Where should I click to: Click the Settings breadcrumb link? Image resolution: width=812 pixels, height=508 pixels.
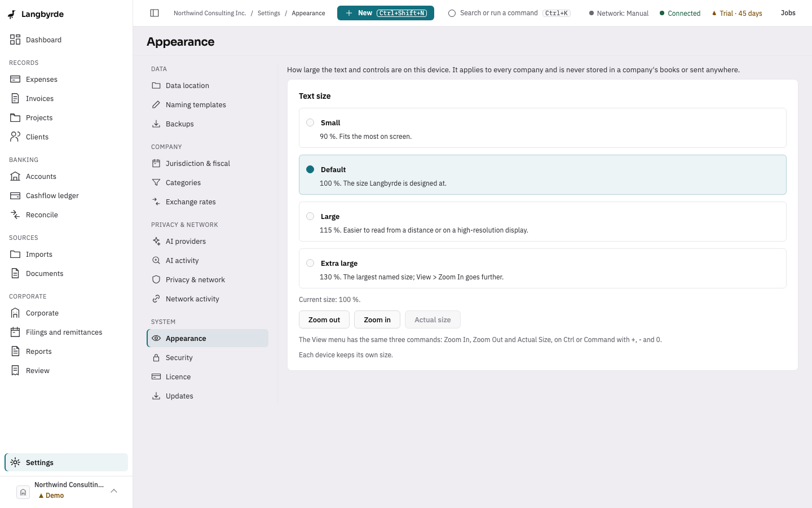[269, 13]
